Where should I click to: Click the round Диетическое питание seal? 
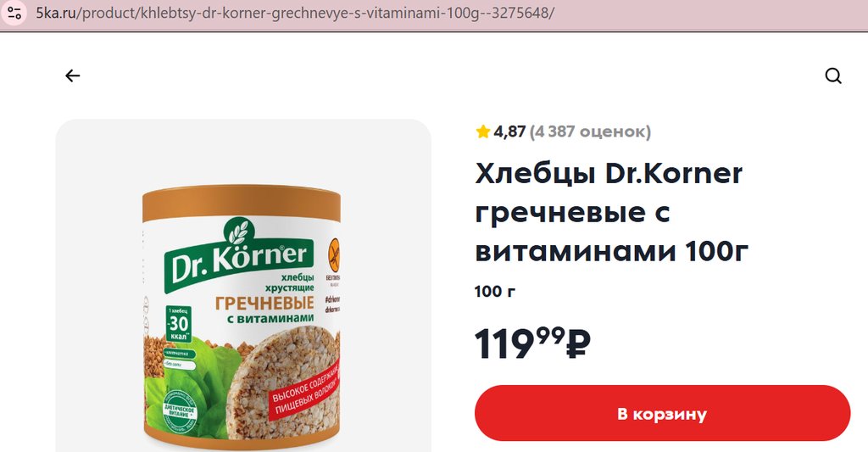pyautogui.click(x=179, y=411)
